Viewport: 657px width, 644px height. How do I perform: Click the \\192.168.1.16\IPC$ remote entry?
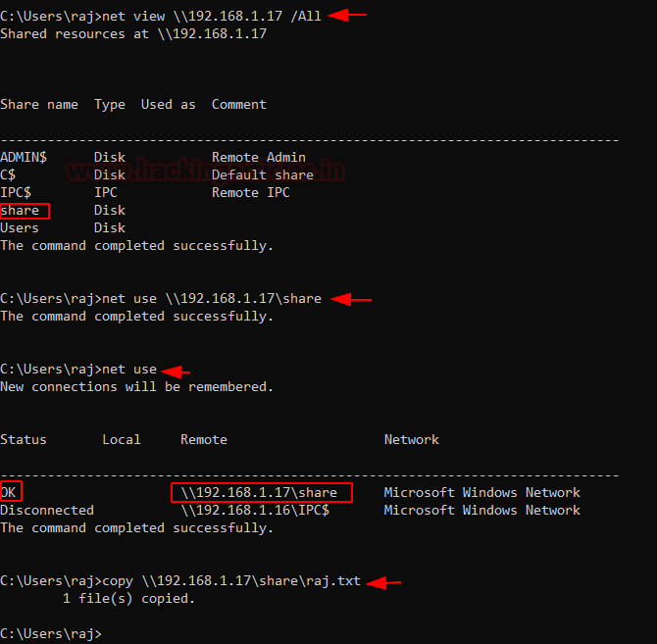pyautogui.click(x=255, y=511)
